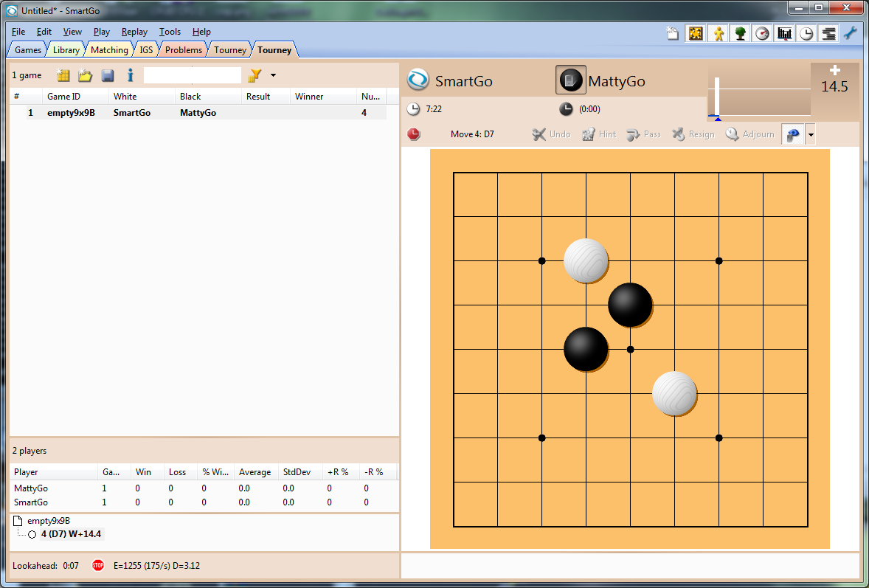Toggle the bar chart statistics icon
Viewport: 869px width, 588px height.
tap(785, 33)
